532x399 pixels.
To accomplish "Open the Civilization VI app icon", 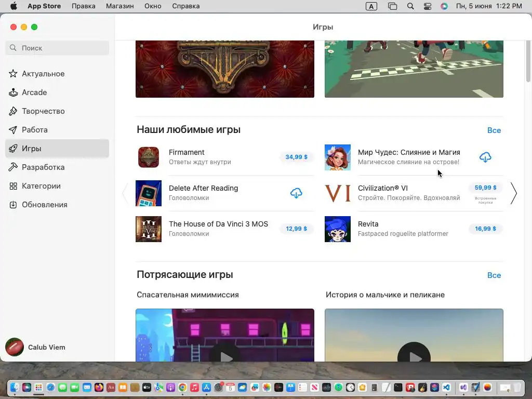I will [338, 193].
